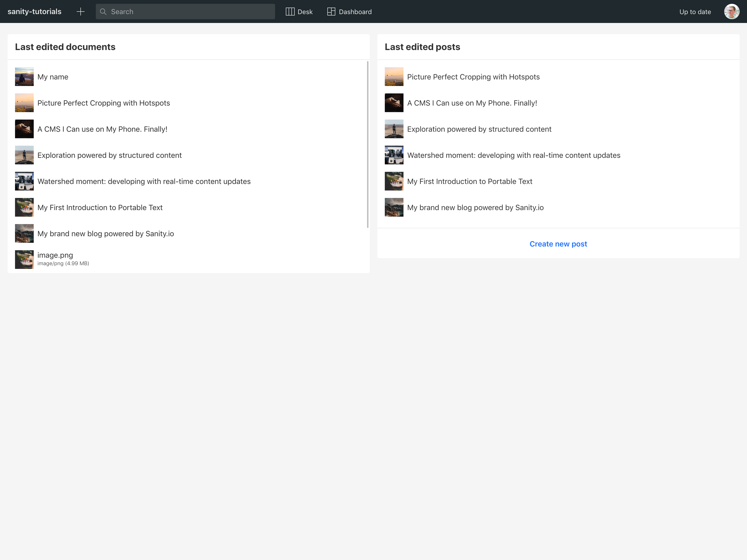Open image.png asset entry
This screenshot has width=747, height=560.
55,255
